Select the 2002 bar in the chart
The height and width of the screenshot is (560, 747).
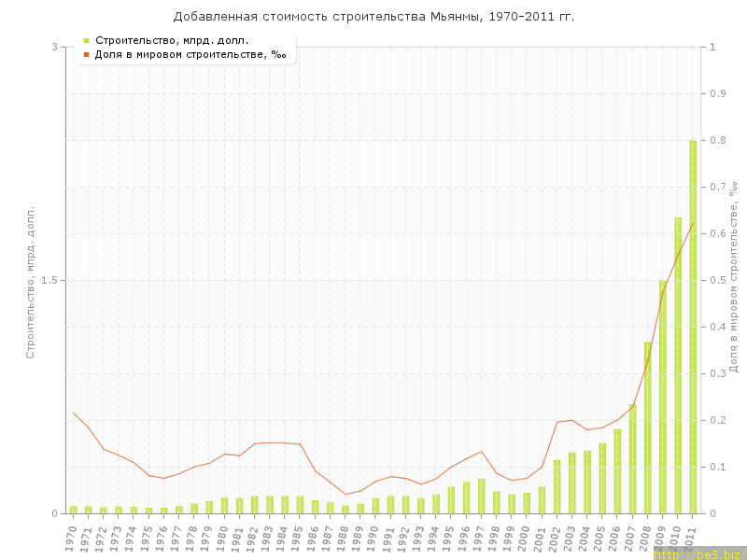(557, 486)
